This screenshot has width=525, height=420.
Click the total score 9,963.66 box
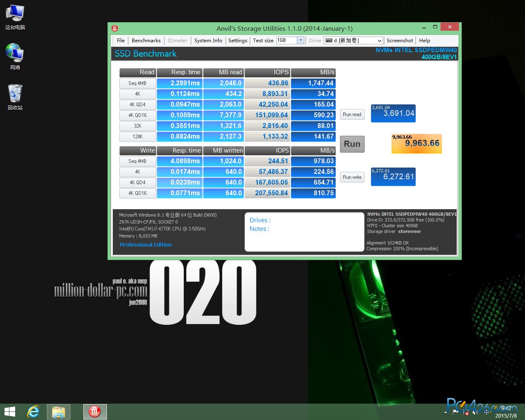416,144
